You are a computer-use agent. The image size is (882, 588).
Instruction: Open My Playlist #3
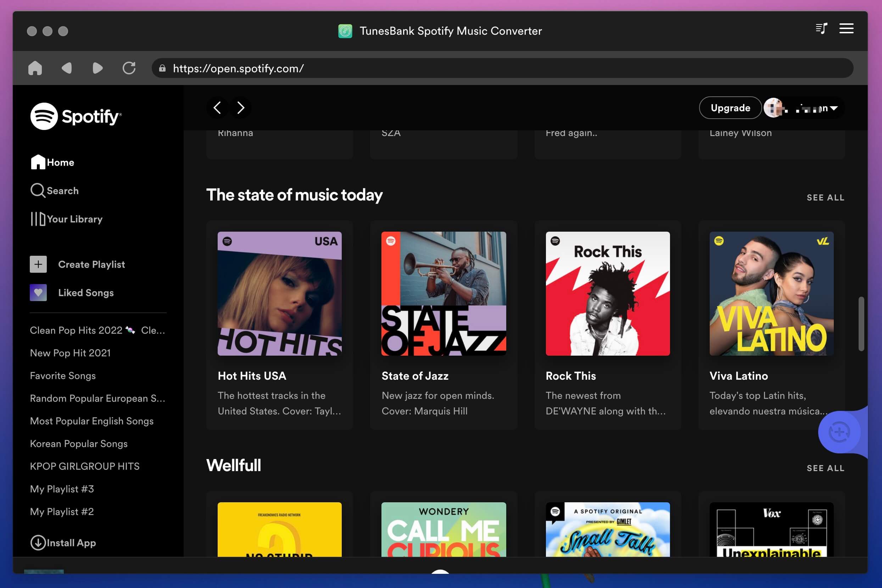point(62,489)
